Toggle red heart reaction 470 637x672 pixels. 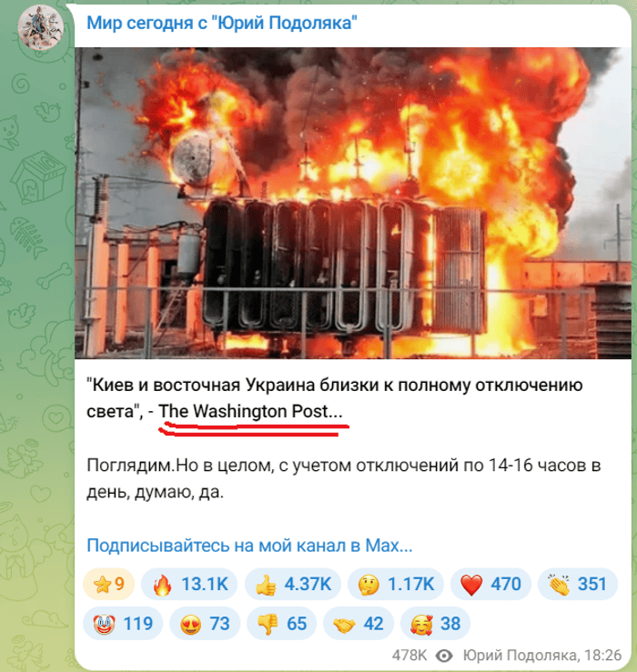click(x=490, y=584)
